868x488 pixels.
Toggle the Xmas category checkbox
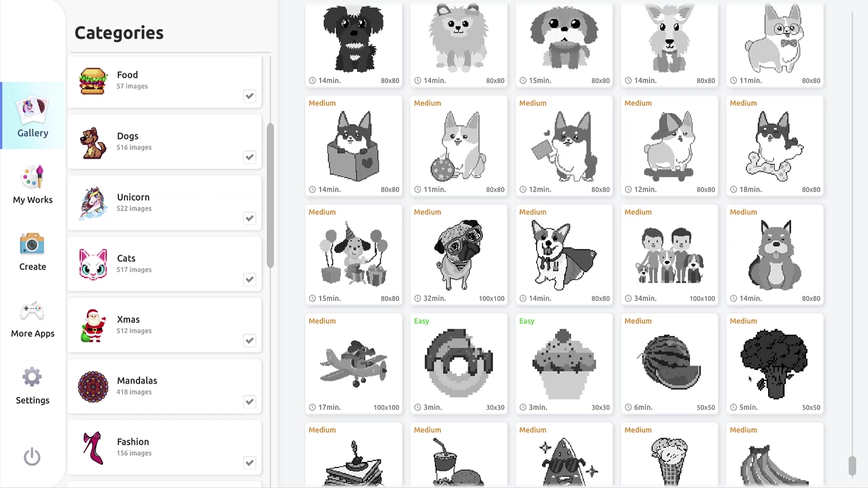pos(250,341)
